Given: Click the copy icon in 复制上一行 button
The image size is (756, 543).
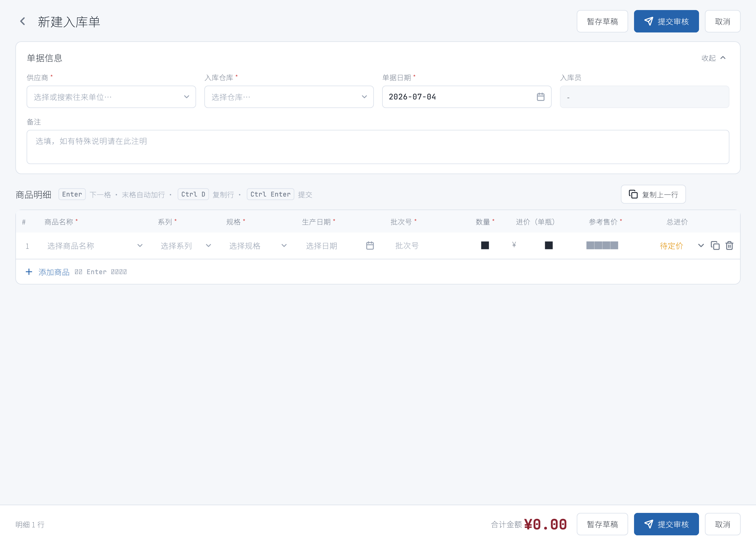Looking at the screenshot, I should pyautogui.click(x=633, y=194).
